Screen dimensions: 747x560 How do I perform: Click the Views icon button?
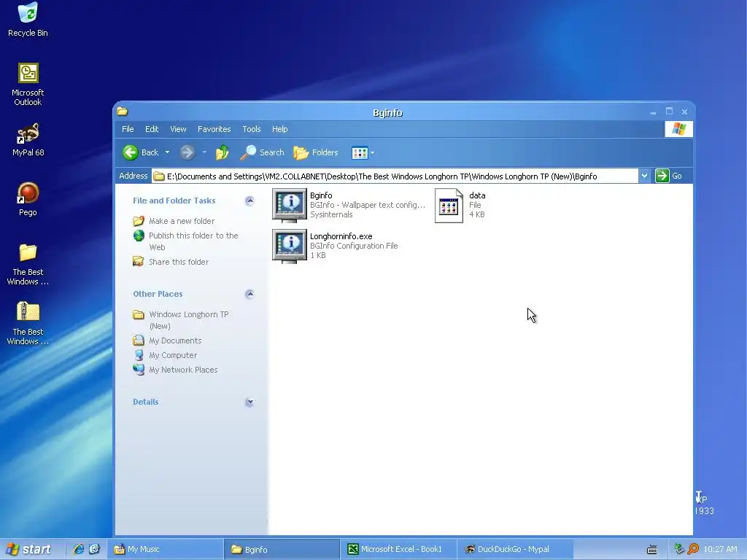tap(360, 153)
